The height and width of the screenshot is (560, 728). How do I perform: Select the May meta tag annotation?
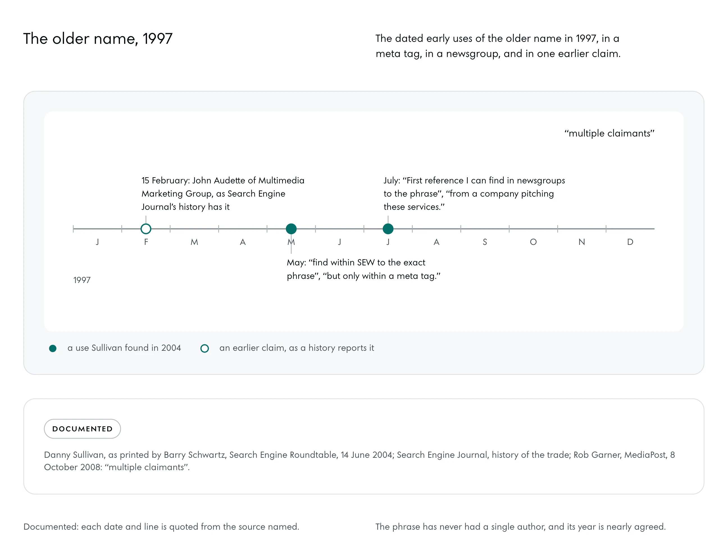pos(364,269)
